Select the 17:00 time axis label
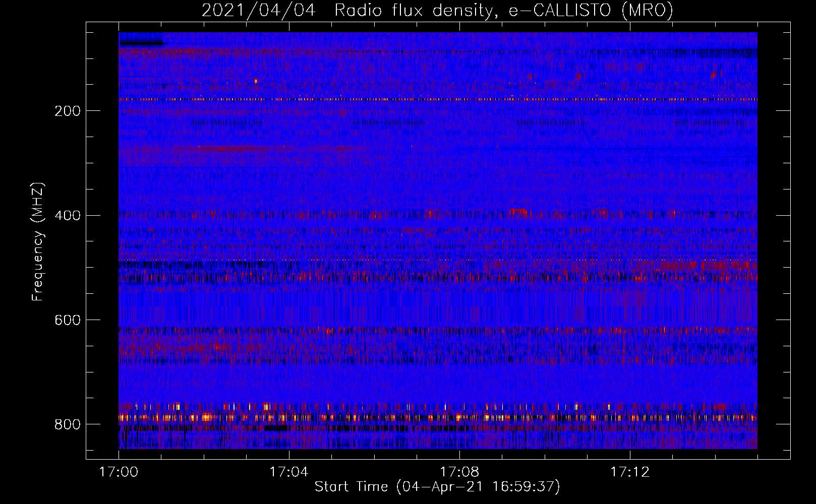This screenshot has width=816, height=504. [119, 472]
